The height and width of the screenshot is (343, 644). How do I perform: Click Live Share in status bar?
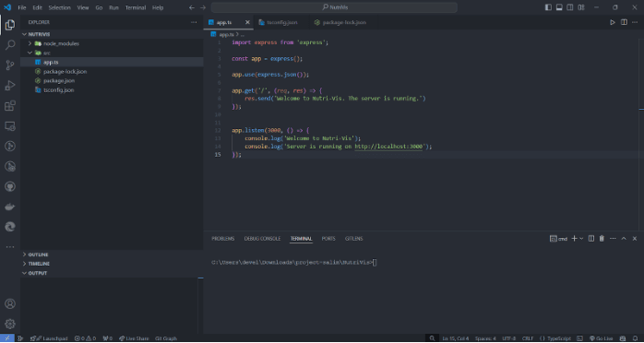click(x=134, y=338)
